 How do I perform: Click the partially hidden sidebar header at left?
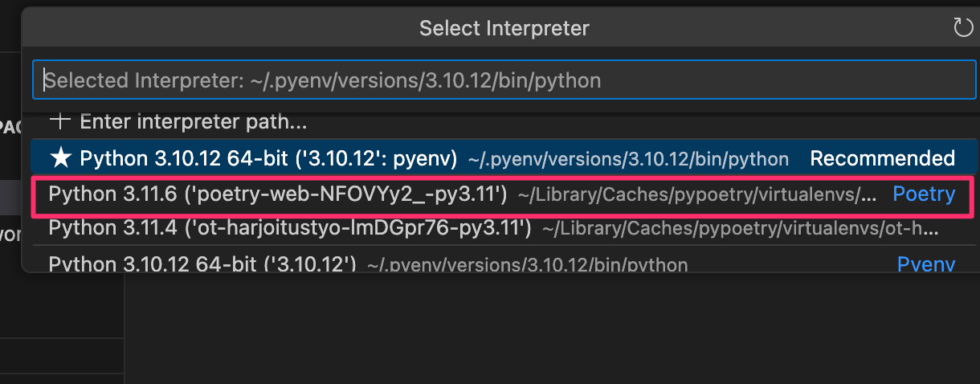pos(10,126)
